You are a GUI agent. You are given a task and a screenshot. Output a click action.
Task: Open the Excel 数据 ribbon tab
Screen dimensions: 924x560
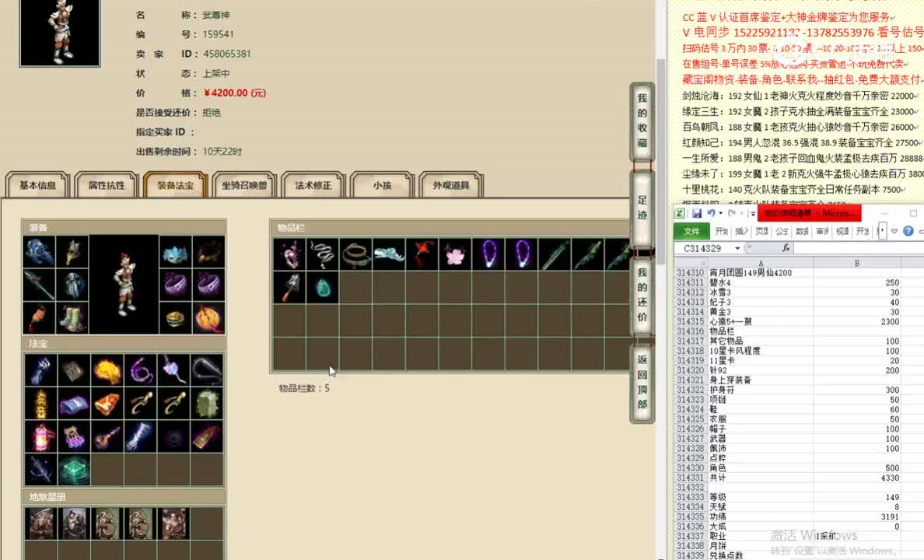(802, 231)
